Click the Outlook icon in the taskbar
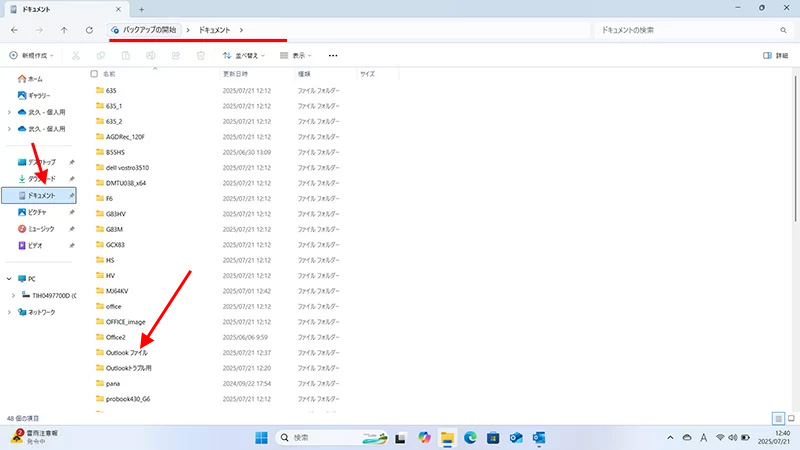The height and width of the screenshot is (450, 800). pos(539,438)
